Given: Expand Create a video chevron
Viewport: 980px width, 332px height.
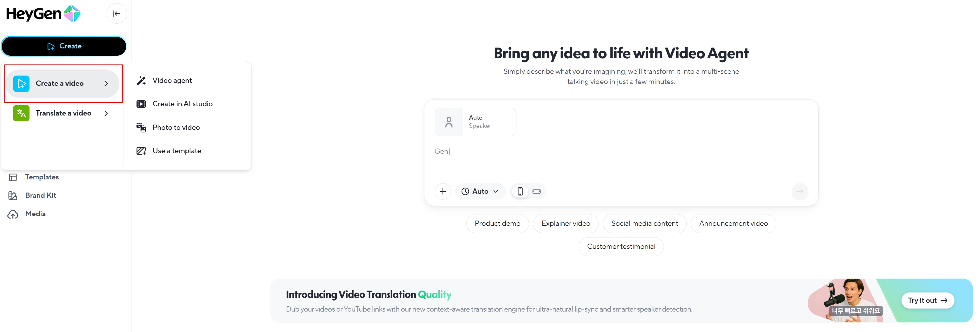Looking at the screenshot, I should click(x=106, y=83).
